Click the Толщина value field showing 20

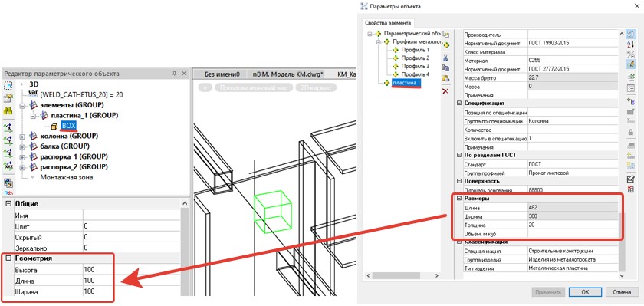coord(572,225)
